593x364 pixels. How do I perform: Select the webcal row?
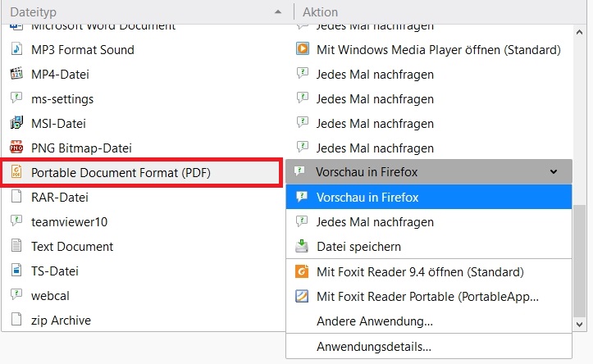(143, 295)
